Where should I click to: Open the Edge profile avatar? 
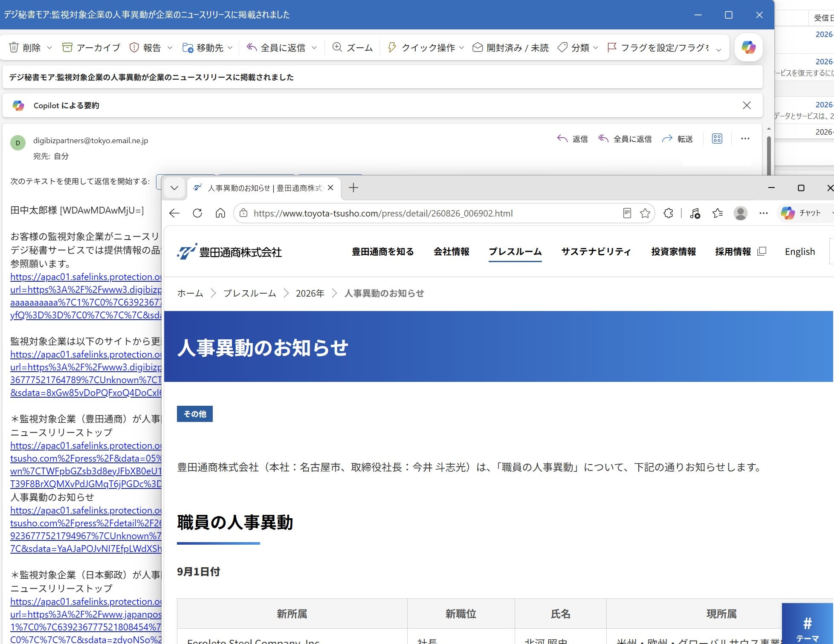point(741,213)
